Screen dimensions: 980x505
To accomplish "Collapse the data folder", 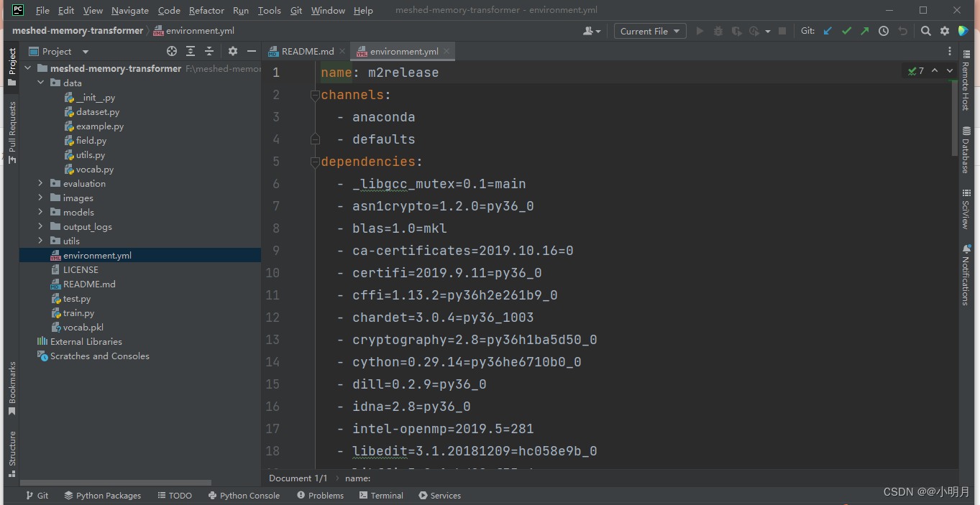I will tap(40, 83).
